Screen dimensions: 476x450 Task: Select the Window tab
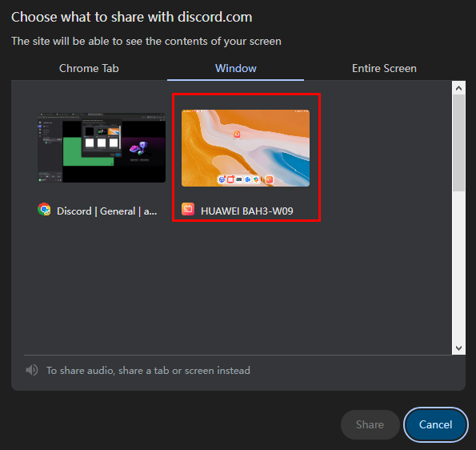tap(235, 68)
